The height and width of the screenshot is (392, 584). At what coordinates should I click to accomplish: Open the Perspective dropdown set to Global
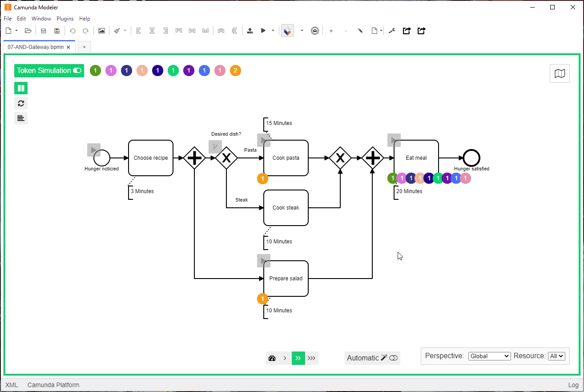pos(489,356)
